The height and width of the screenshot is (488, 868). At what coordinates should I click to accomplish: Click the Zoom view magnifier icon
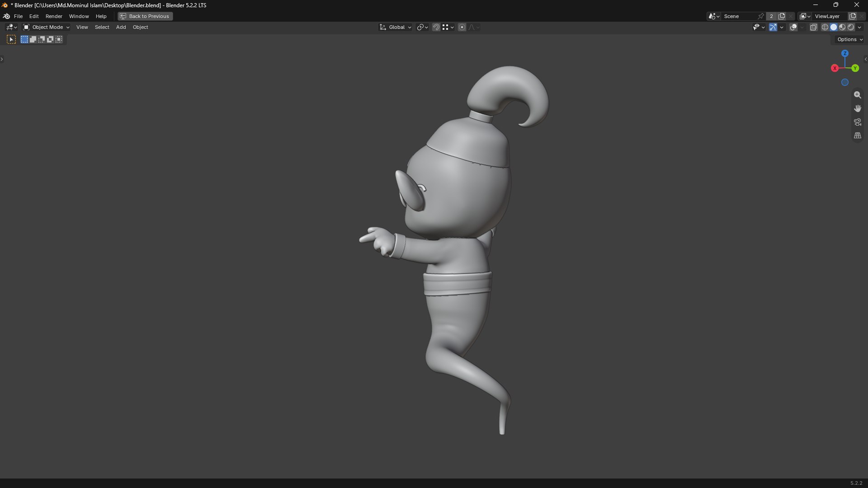click(857, 95)
